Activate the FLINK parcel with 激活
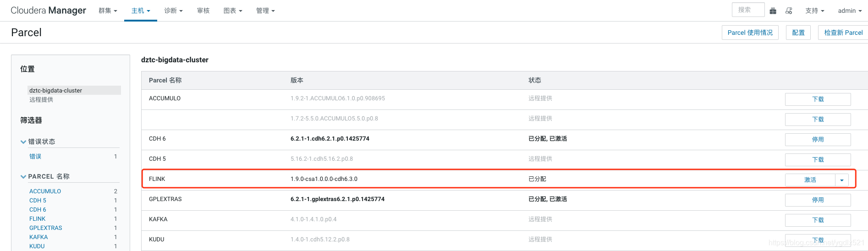Screen dimensions: 868x251 click(x=810, y=180)
